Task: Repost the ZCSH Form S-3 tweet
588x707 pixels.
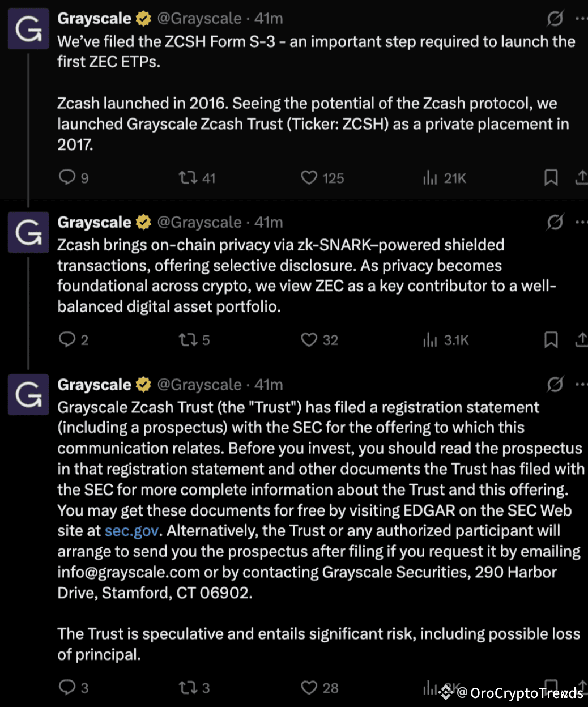Action: click(188, 178)
